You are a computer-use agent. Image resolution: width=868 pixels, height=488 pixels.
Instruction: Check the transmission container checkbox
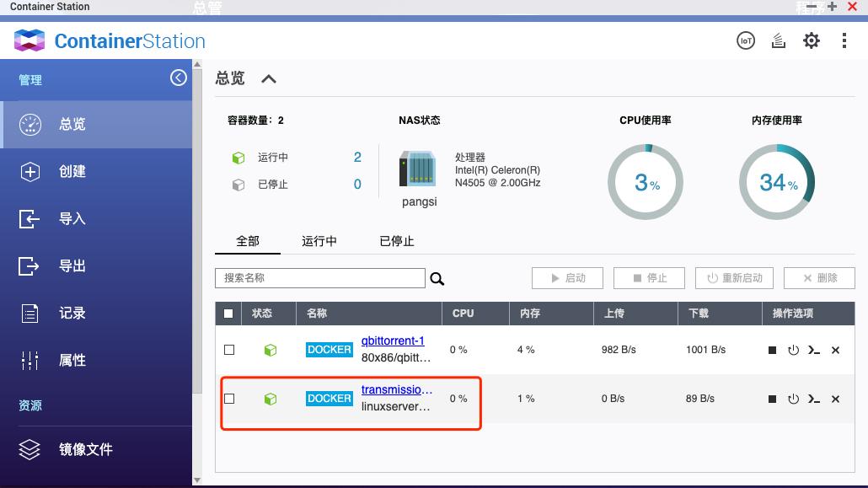tap(229, 398)
